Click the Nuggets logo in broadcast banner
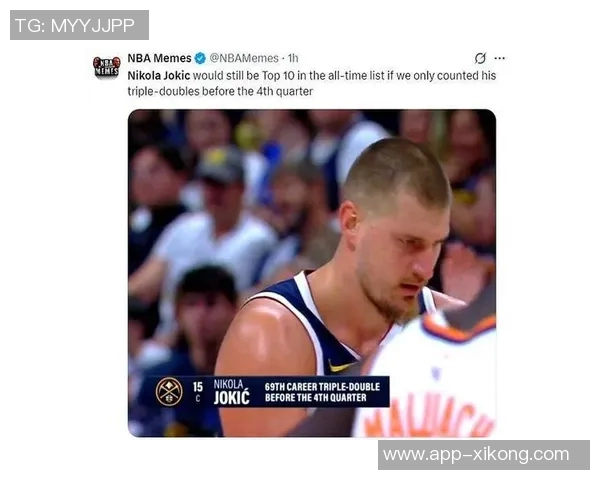 pos(169,392)
